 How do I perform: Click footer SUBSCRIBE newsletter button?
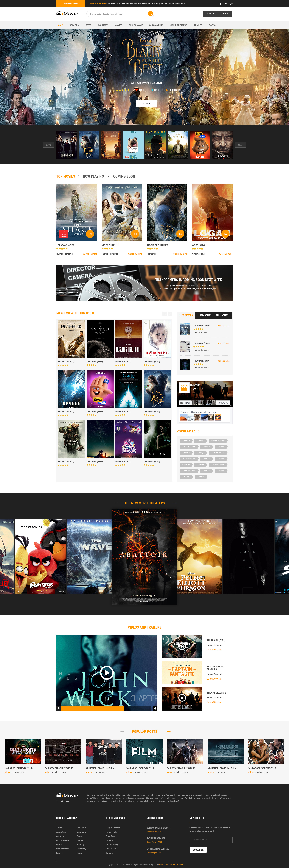198,850
